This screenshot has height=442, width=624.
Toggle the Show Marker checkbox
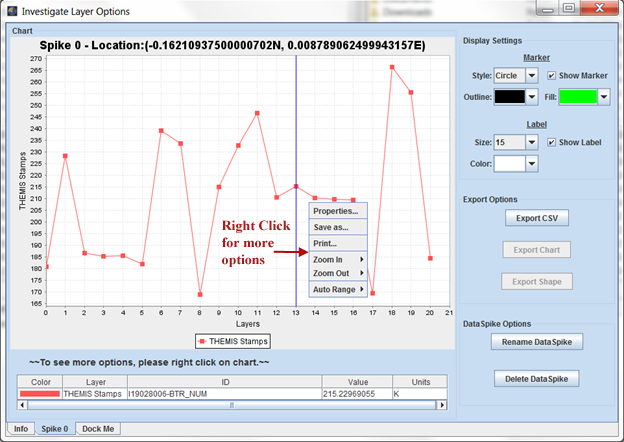click(552, 76)
